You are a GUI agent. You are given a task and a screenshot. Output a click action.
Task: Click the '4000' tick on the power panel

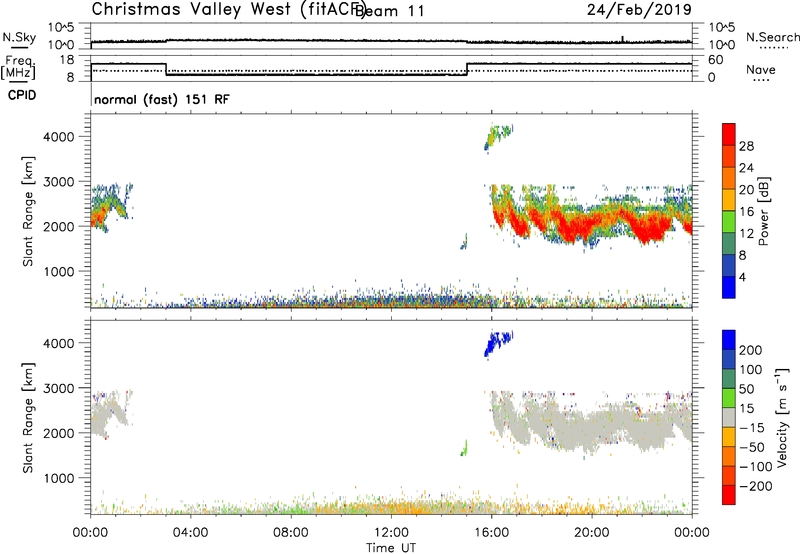59,137
